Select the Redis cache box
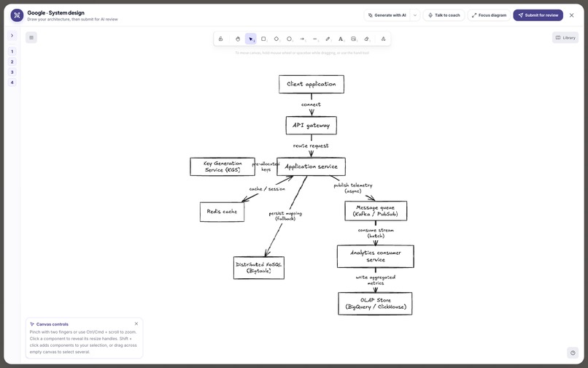588x368 pixels. [x=222, y=212]
